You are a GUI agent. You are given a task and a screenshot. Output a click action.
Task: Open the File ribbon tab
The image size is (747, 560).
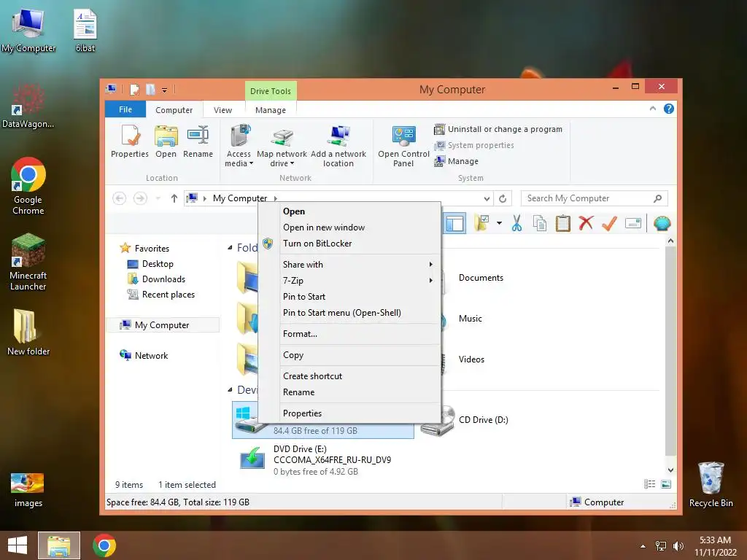click(x=125, y=109)
